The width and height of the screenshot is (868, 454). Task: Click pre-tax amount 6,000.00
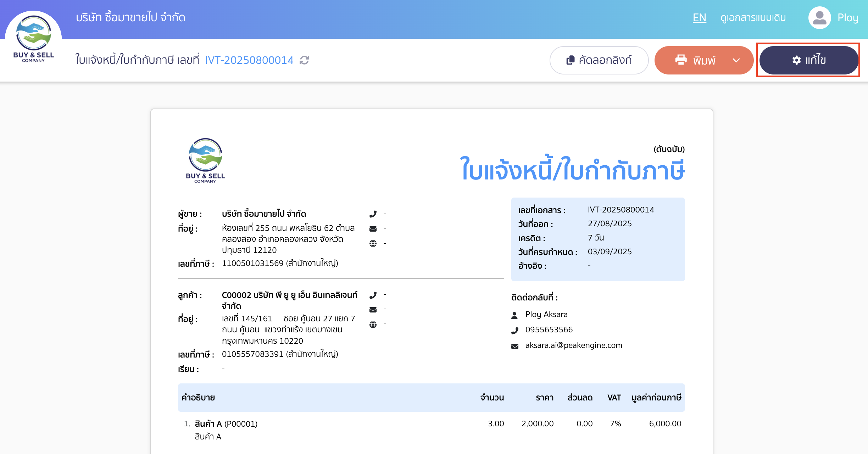(665, 424)
